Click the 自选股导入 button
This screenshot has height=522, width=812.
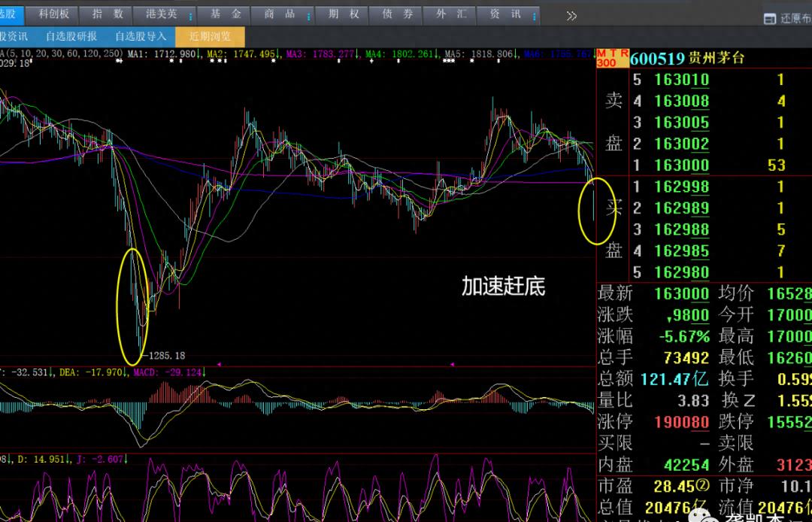pyautogui.click(x=141, y=36)
